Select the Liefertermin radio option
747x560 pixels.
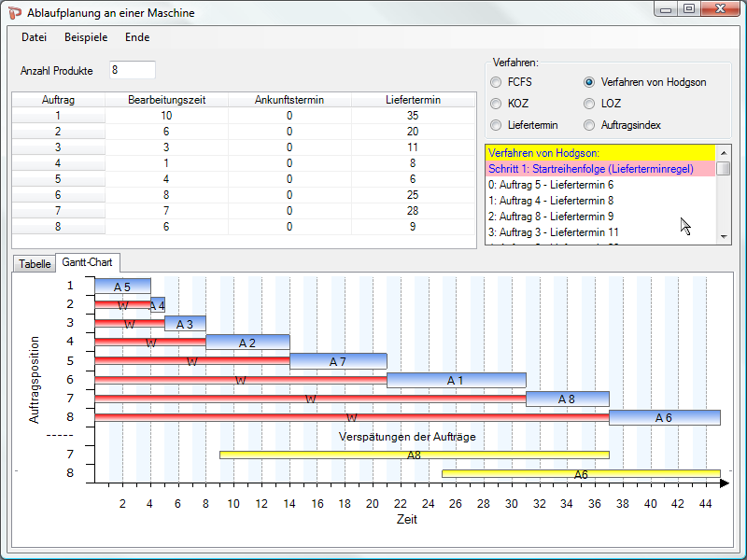click(496, 125)
